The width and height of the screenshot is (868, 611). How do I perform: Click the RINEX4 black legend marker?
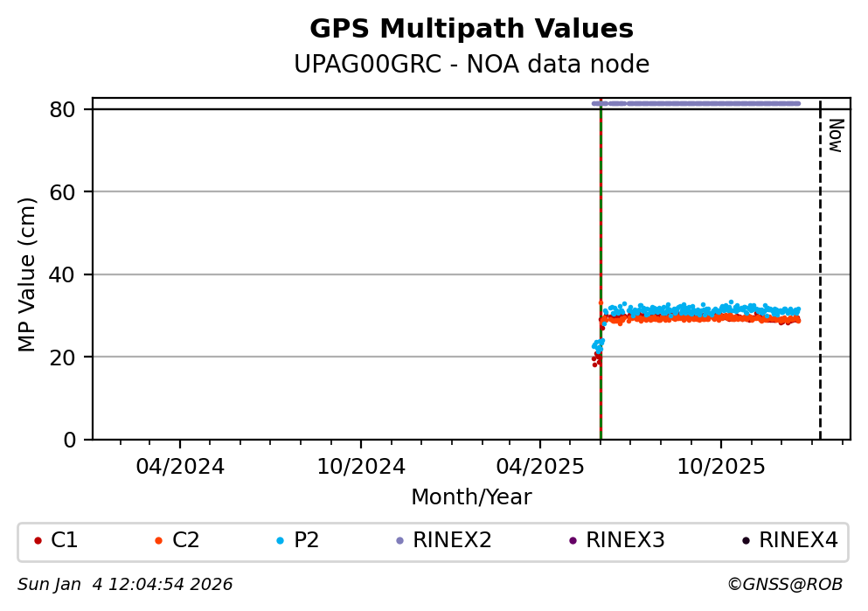tap(746, 541)
